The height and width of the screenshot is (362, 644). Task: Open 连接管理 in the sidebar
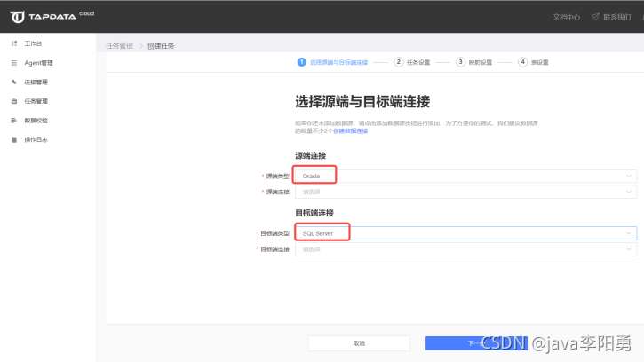[36, 83]
